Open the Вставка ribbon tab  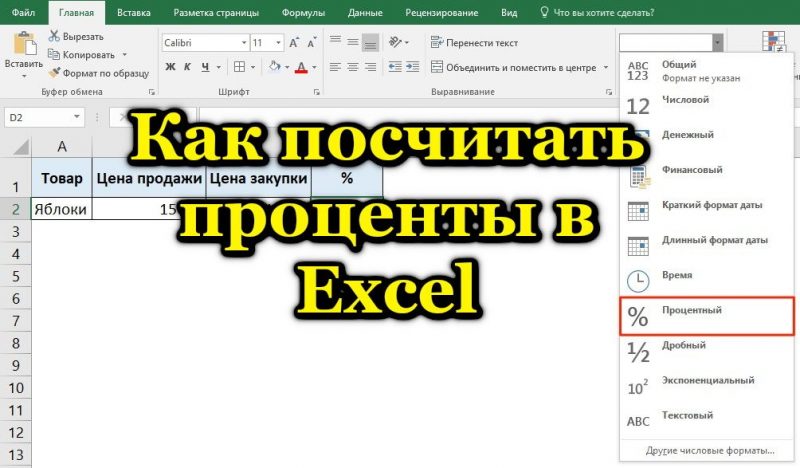(134, 13)
